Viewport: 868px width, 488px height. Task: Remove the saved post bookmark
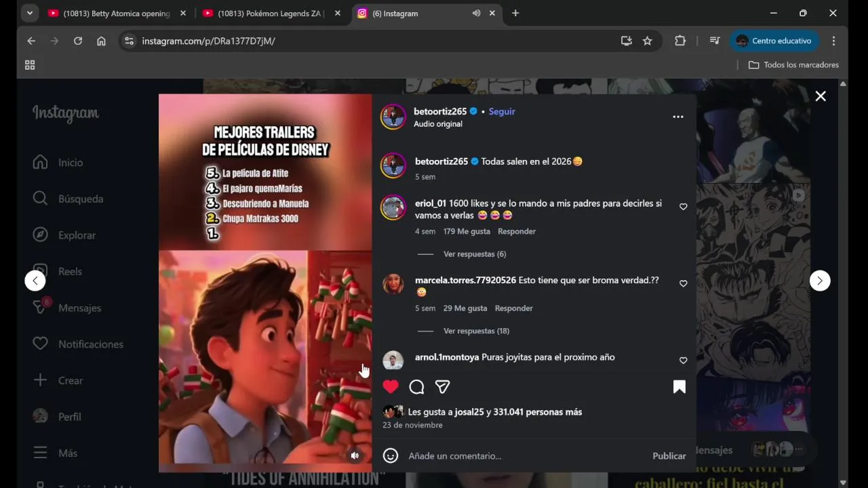coord(679,387)
